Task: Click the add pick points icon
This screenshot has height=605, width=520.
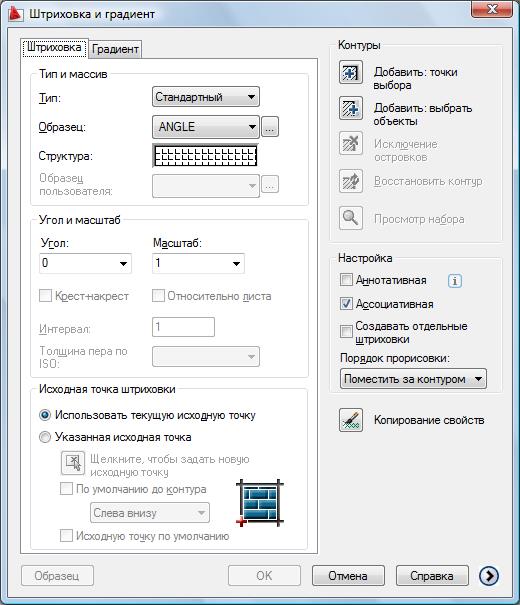Action: click(351, 72)
